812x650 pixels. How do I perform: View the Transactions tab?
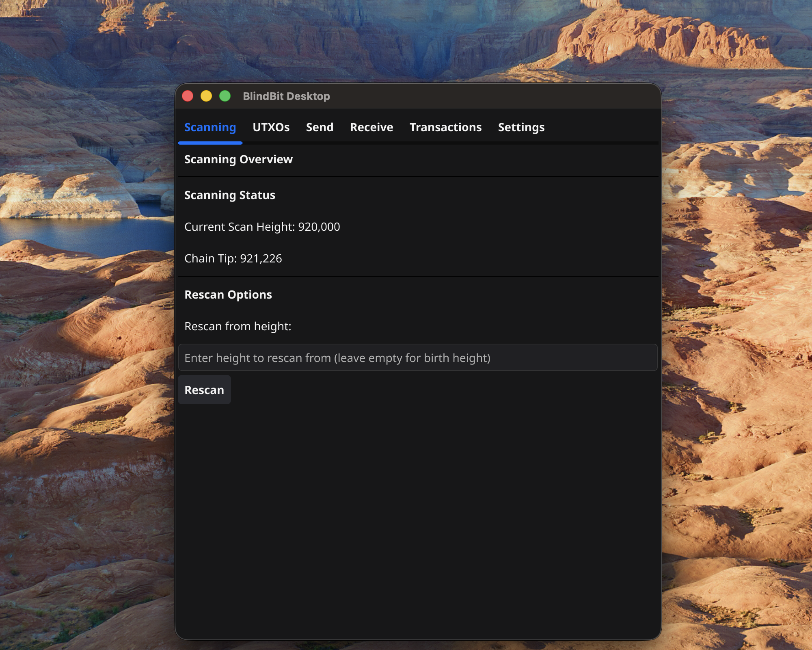point(445,128)
